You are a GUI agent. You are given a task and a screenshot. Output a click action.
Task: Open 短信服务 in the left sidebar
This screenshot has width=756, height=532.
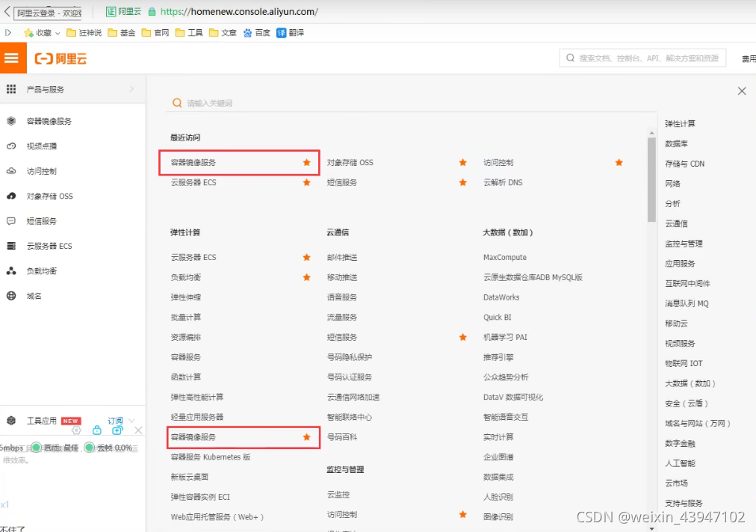42,221
